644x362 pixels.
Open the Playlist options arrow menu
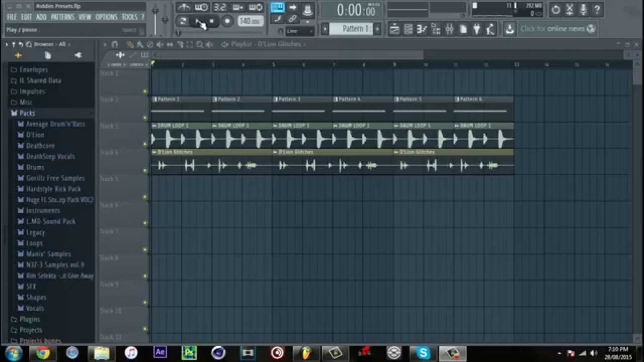[x=105, y=44]
